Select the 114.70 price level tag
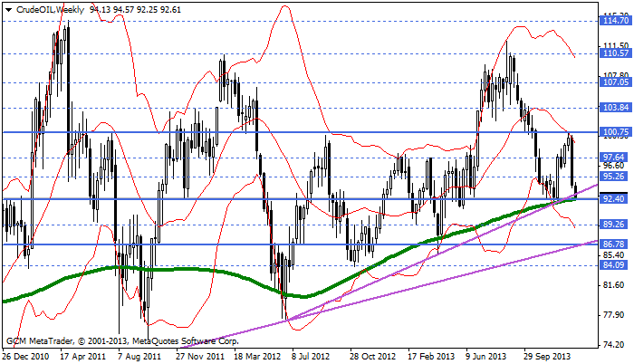 (614, 19)
